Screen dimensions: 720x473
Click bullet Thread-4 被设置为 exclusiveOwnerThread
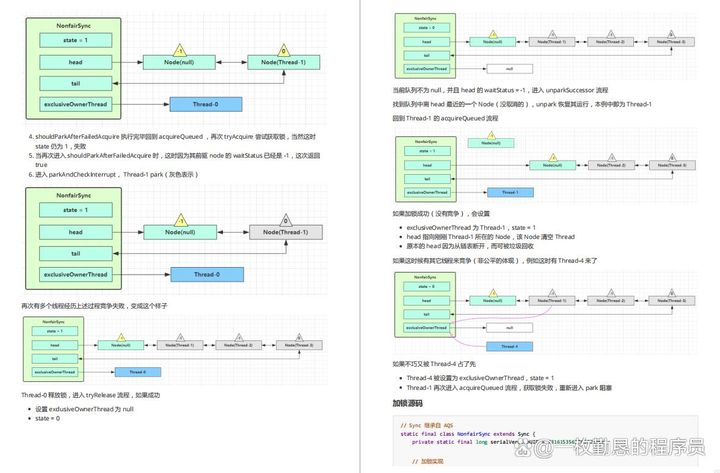[x=480, y=378]
